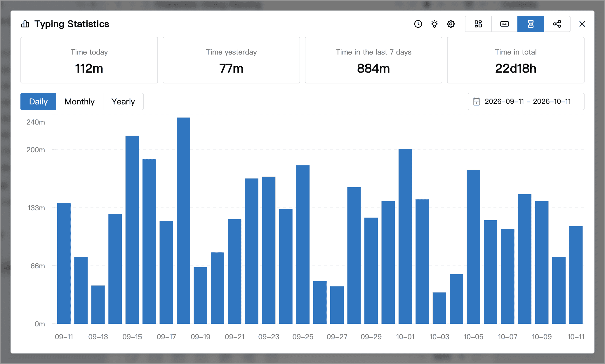Click the bar for 10-11
Screen dimensions: 605x364
tap(576, 275)
